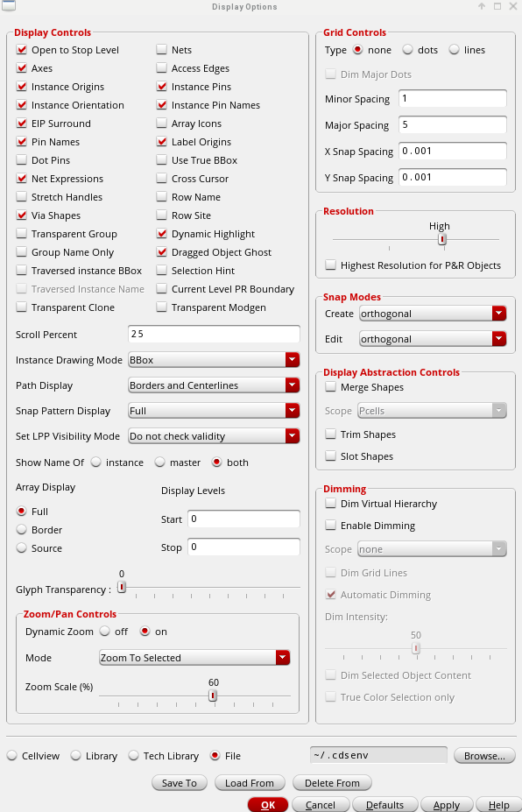Open Create snap mode dropdown

click(x=433, y=314)
